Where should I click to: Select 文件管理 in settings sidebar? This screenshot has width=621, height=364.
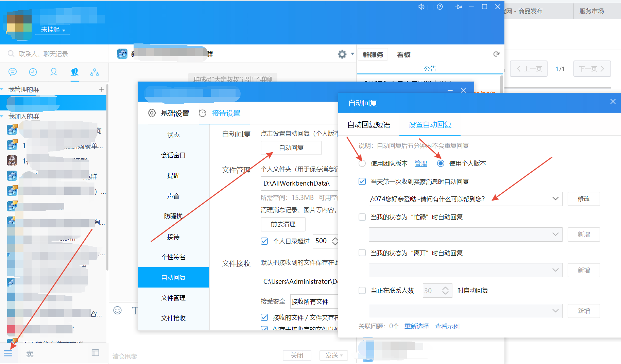(x=173, y=298)
